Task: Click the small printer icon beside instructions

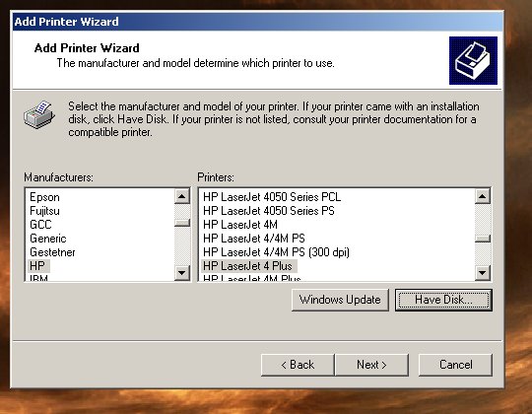Action: [39, 114]
